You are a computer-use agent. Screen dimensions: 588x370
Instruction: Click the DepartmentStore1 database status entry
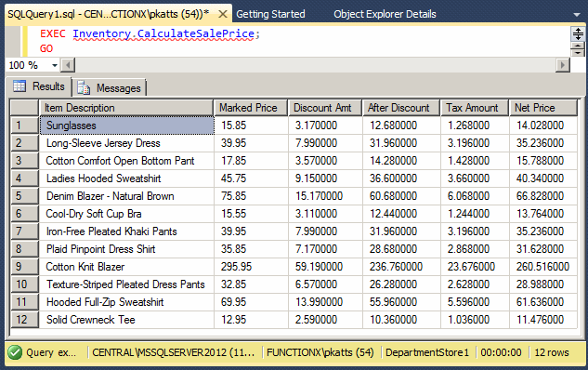pyautogui.click(x=427, y=352)
